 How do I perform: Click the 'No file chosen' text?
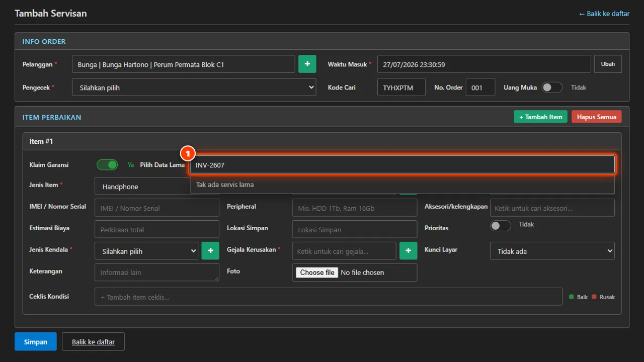point(362,273)
